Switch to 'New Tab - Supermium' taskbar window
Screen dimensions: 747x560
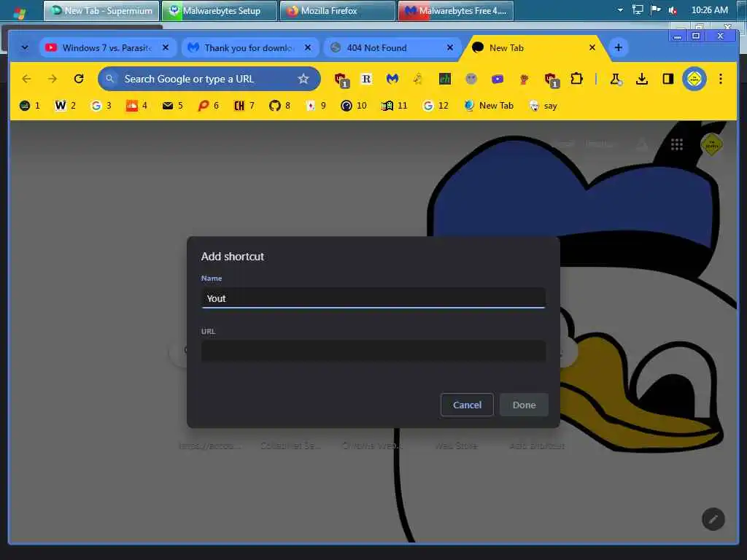(101, 10)
